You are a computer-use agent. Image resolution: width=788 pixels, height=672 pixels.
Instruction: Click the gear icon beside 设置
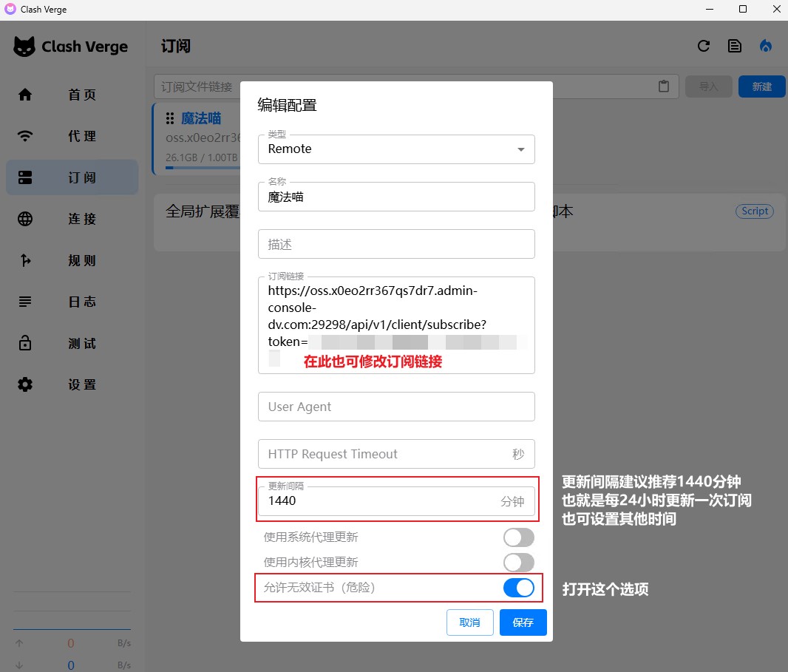tap(25, 384)
